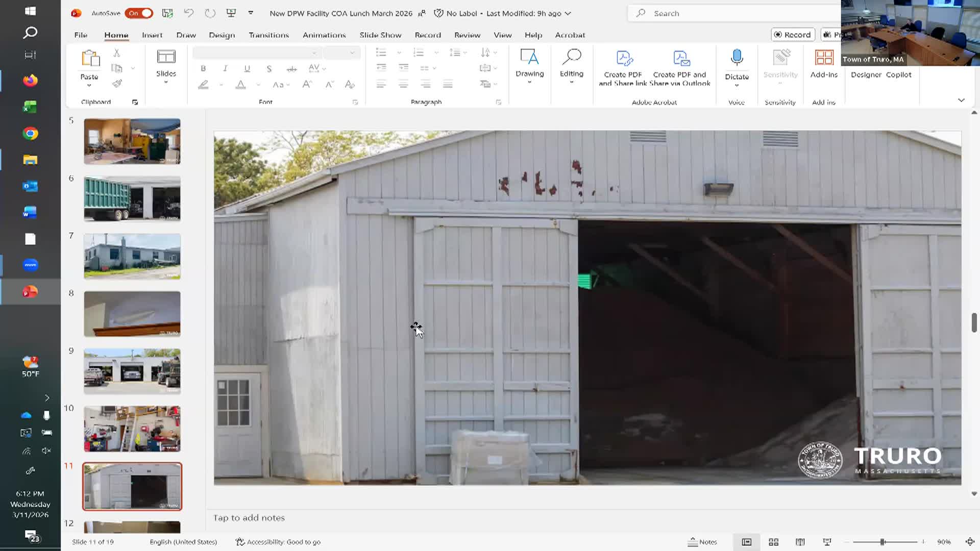
Task: Select the Create PDF Acrobat tool
Action: [x=623, y=66]
